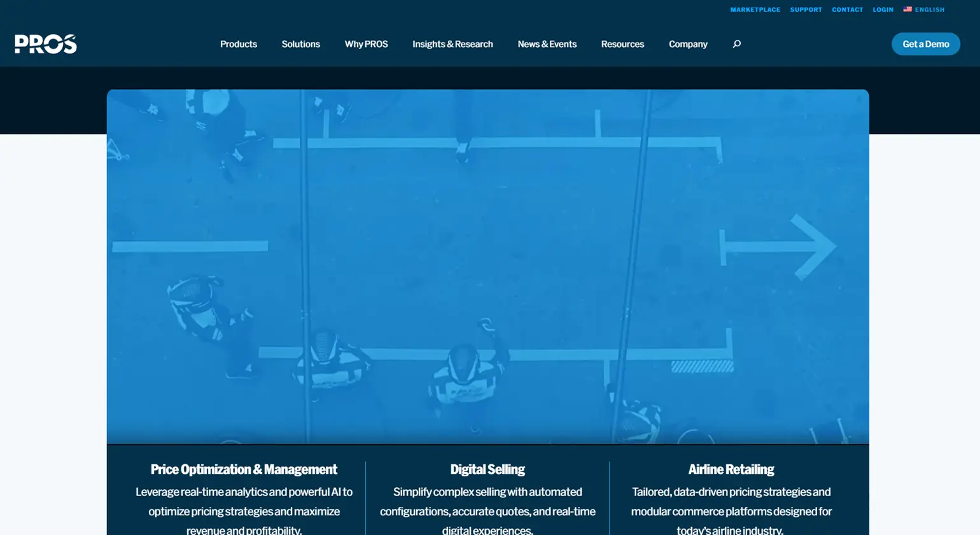The width and height of the screenshot is (980, 535).
Task: Open the Company menu
Action: click(688, 44)
